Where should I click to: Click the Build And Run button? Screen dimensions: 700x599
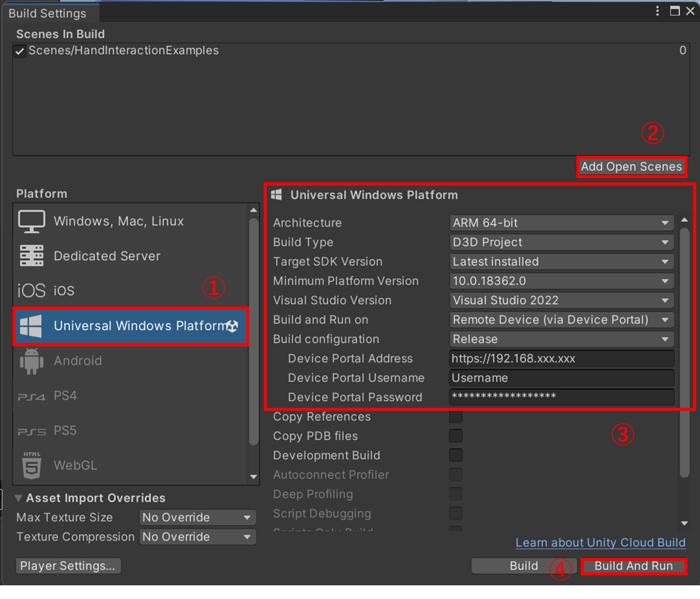(634, 566)
